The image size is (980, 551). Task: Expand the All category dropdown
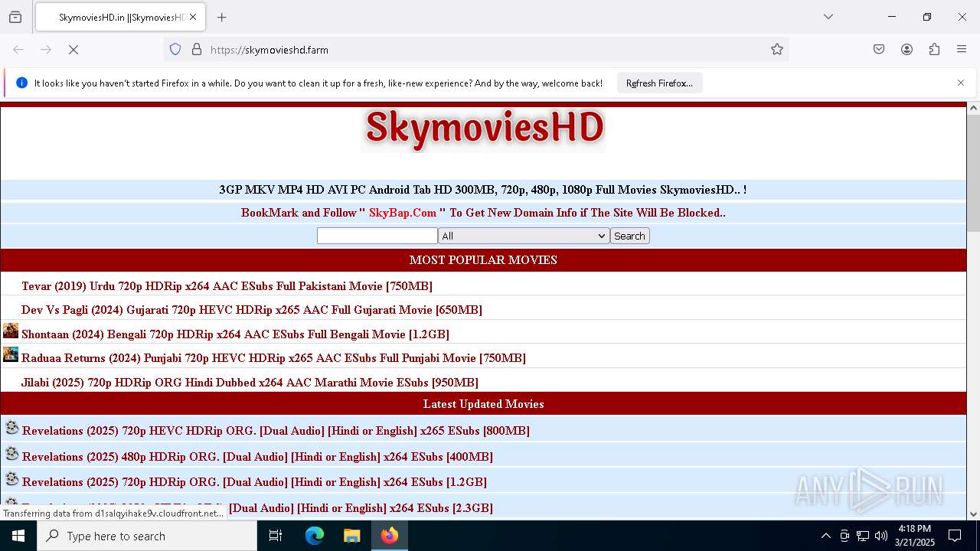point(524,236)
